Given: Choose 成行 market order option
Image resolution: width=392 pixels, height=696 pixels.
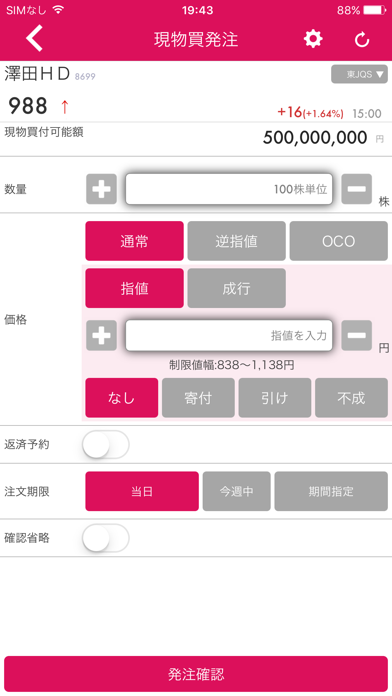Looking at the screenshot, I should (x=236, y=288).
